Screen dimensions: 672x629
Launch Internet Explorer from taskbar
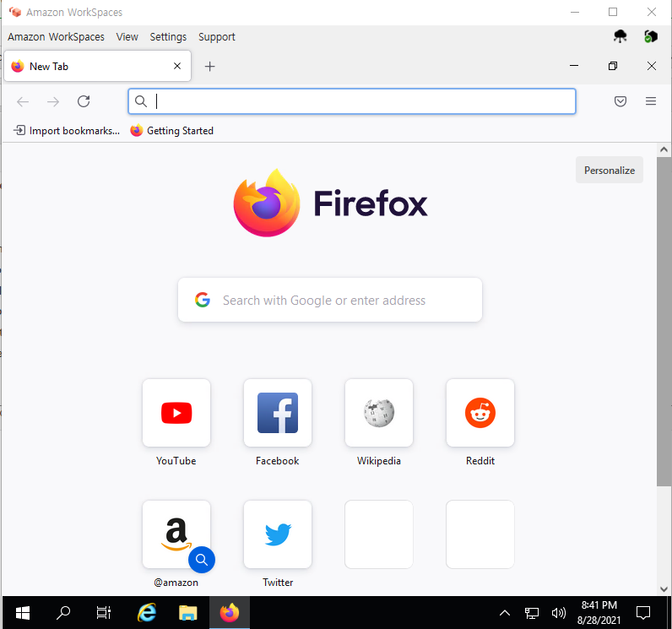[147, 613]
